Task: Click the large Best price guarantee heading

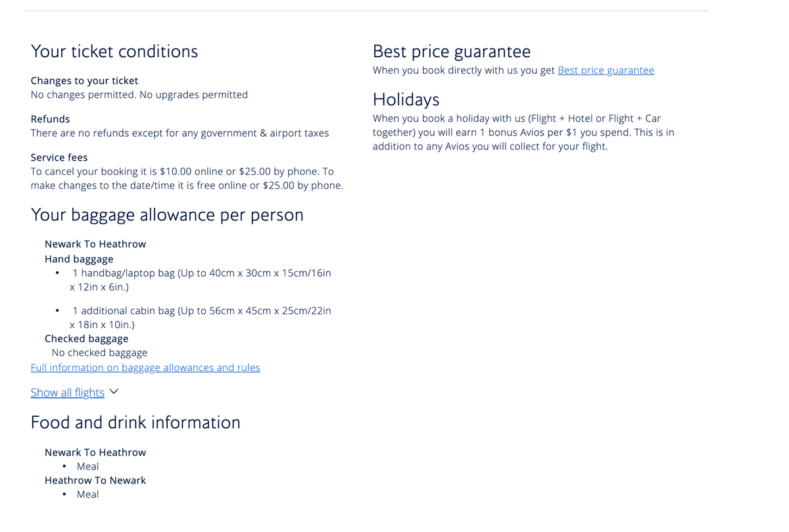Action: coord(452,51)
